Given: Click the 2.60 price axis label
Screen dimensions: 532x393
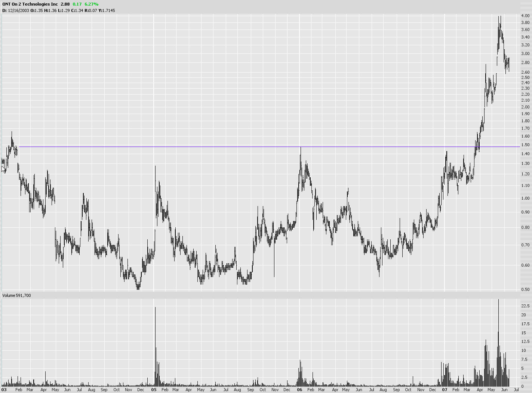Looking at the screenshot, I should pos(525,72).
